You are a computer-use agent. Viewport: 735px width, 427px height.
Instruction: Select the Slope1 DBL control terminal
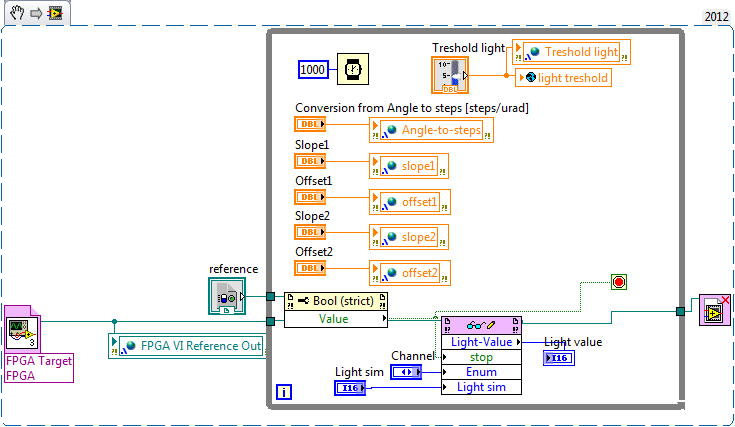tap(310, 161)
